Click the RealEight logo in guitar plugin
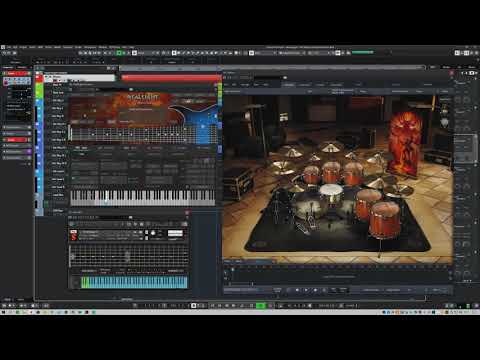480x360 pixels. pyautogui.click(x=143, y=97)
